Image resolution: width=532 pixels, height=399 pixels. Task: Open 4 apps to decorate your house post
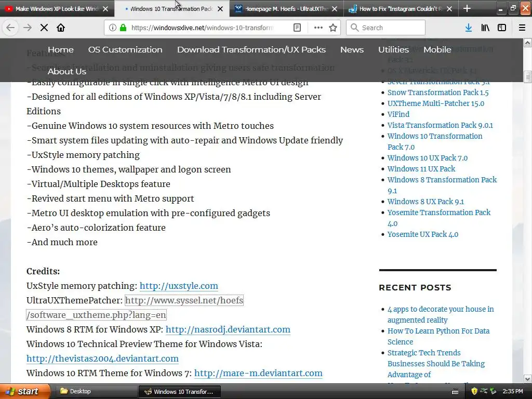tap(441, 314)
